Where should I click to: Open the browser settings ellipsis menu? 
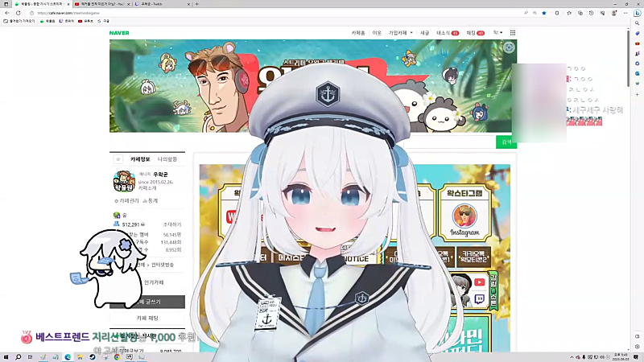(625, 13)
